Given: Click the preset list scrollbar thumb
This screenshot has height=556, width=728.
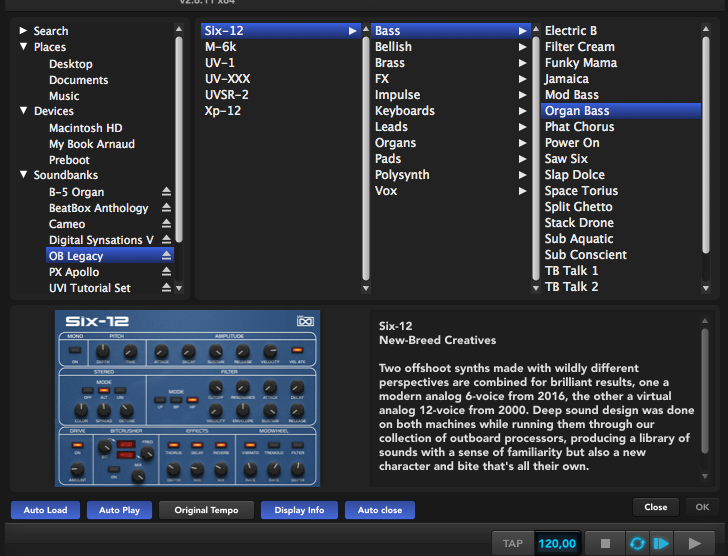Looking at the screenshot, I should click(x=706, y=145).
